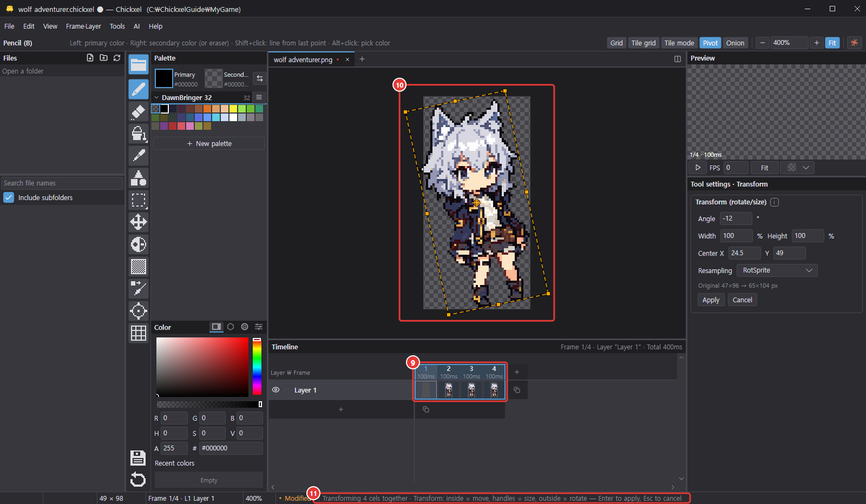The width and height of the screenshot is (866, 504).
Task: Select the dither pattern tool
Action: click(x=139, y=267)
